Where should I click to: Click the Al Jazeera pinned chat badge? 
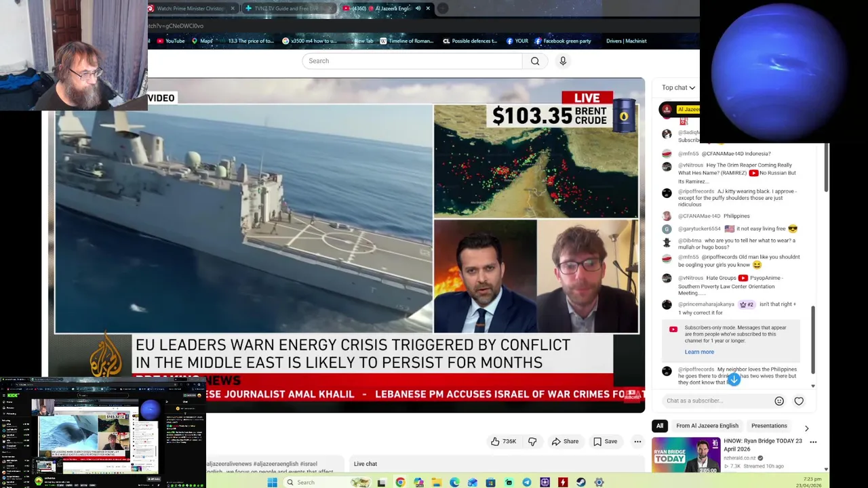(x=680, y=109)
